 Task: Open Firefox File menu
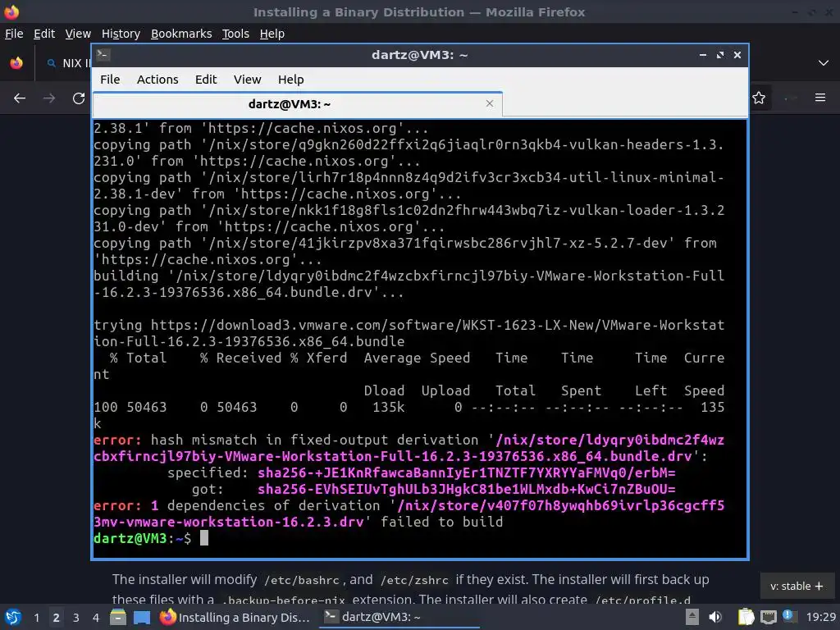coord(14,34)
